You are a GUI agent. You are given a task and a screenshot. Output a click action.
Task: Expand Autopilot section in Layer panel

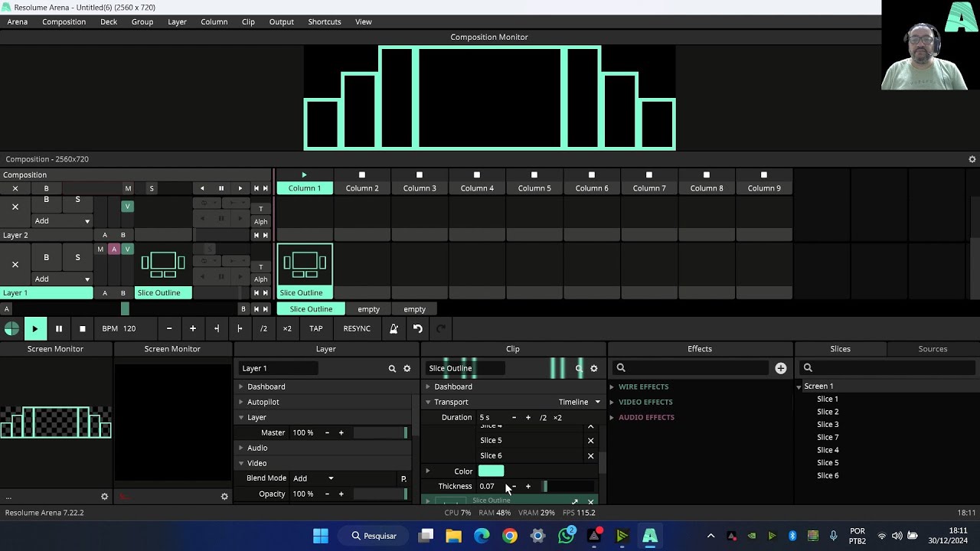241,402
